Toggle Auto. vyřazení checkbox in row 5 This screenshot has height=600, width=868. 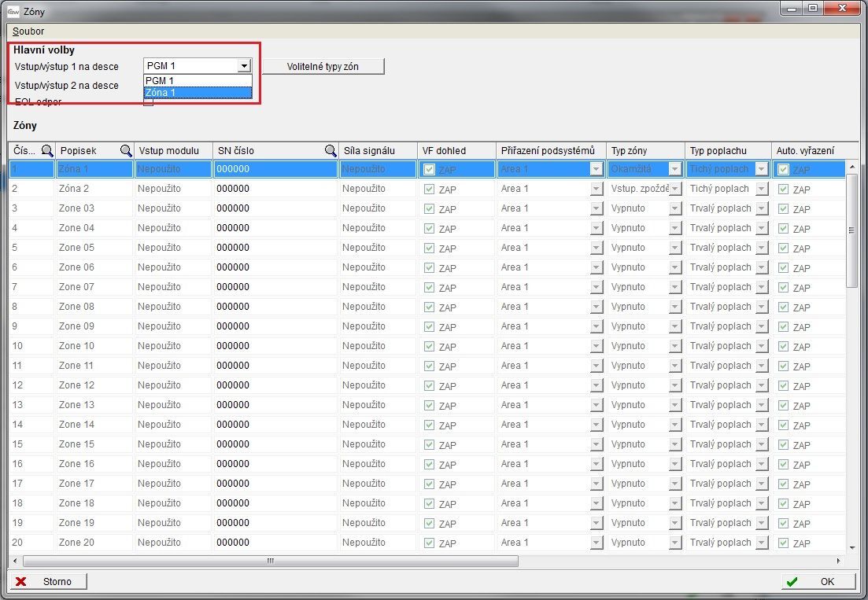pos(783,248)
